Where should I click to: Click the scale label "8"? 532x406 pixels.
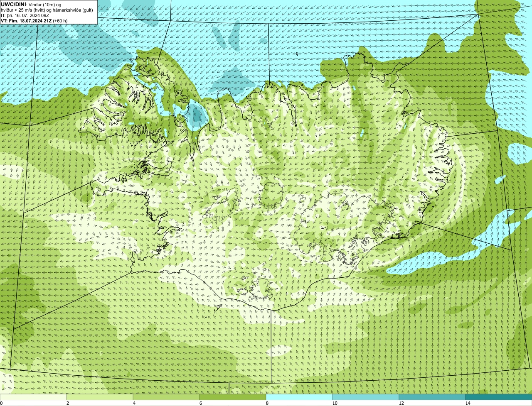pos(267,403)
